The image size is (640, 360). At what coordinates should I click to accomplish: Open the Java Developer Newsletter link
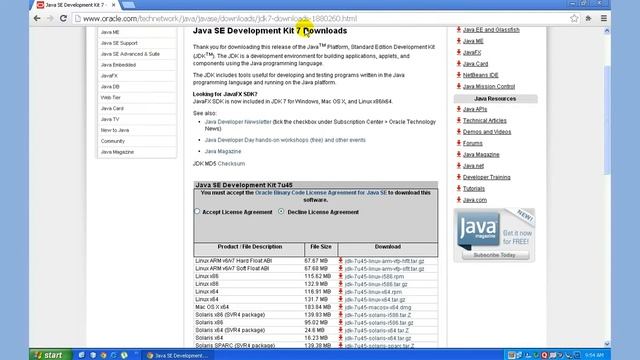pos(238,122)
